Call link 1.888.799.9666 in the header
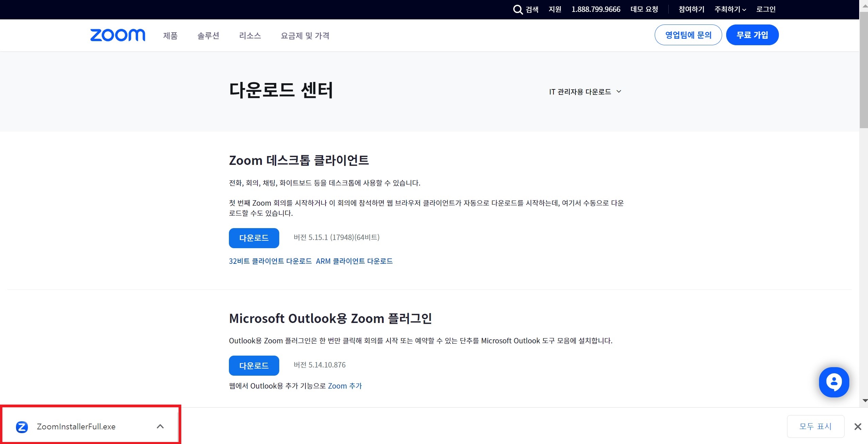This screenshot has height=444, width=868. pos(596,9)
